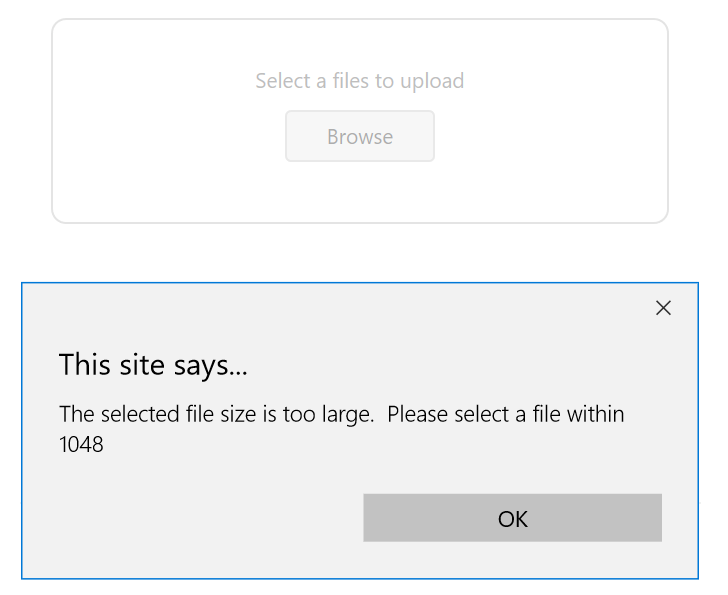
Task: Click the 1048 size limit text
Action: pos(82,444)
